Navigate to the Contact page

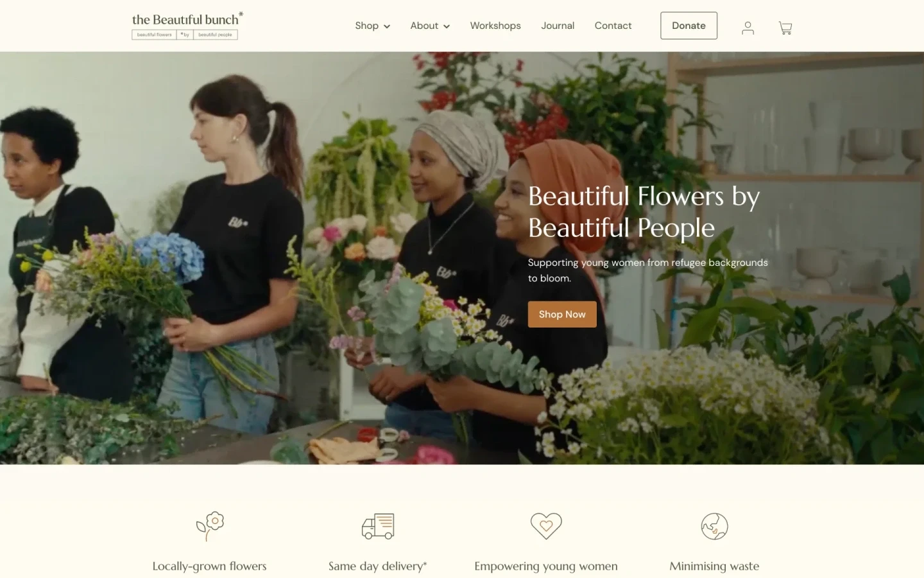[613, 26]
